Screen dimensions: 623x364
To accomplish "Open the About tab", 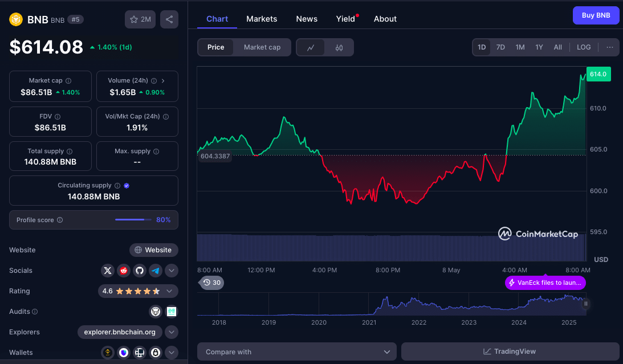I will 385,19.
